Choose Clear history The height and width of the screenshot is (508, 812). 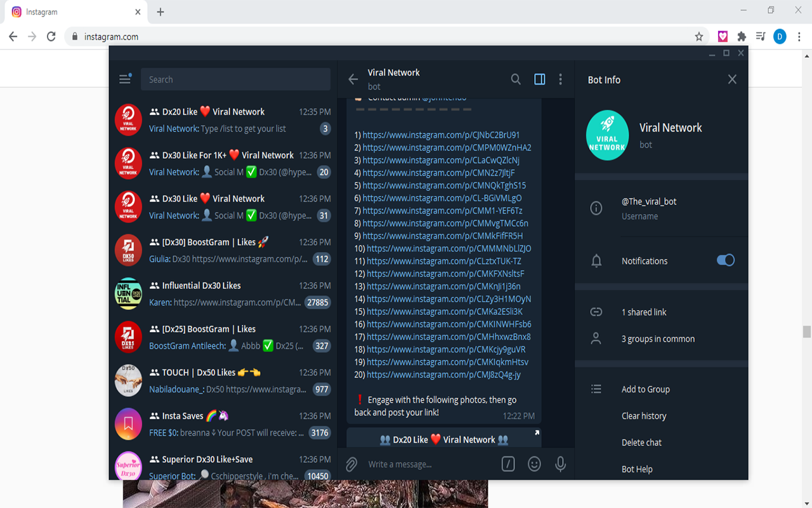click(x=644, y=416)
